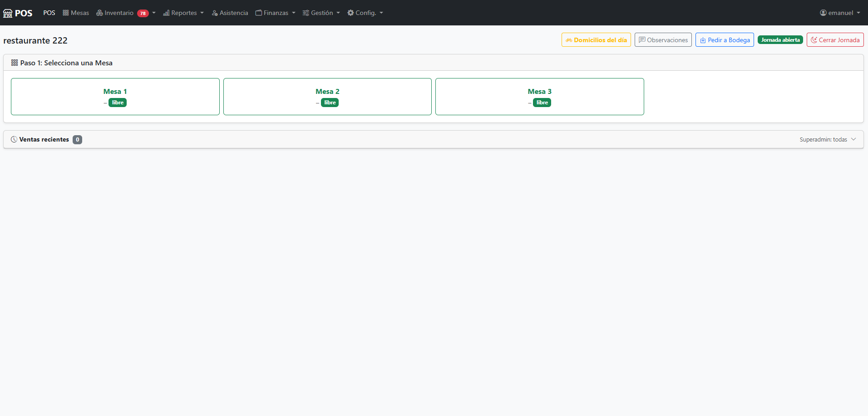The width and height of the screenshot is (868, 416).
Task: Click the Inventario boxes icon
Action: tap(99, 13)
